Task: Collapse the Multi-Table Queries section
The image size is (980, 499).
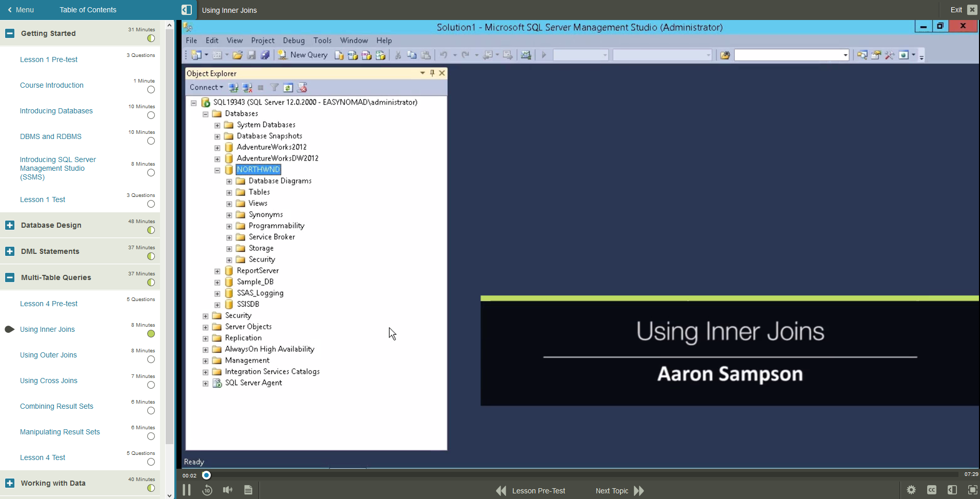Action: [10, 277]
